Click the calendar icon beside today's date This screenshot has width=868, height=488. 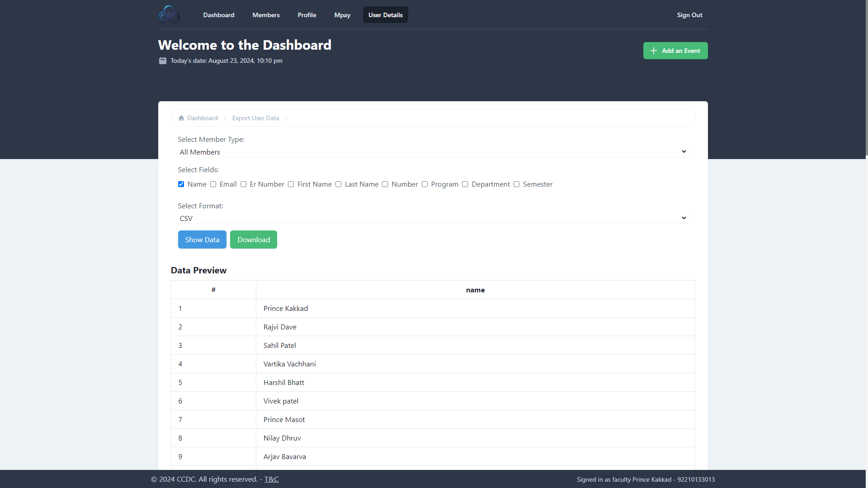point(163,61)
